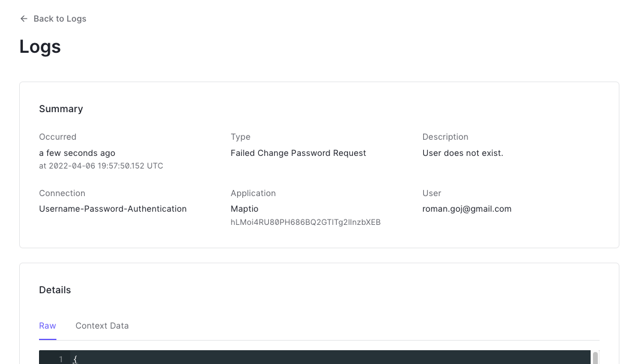
Task: Click the Description field label
Action: click(445, 137)
